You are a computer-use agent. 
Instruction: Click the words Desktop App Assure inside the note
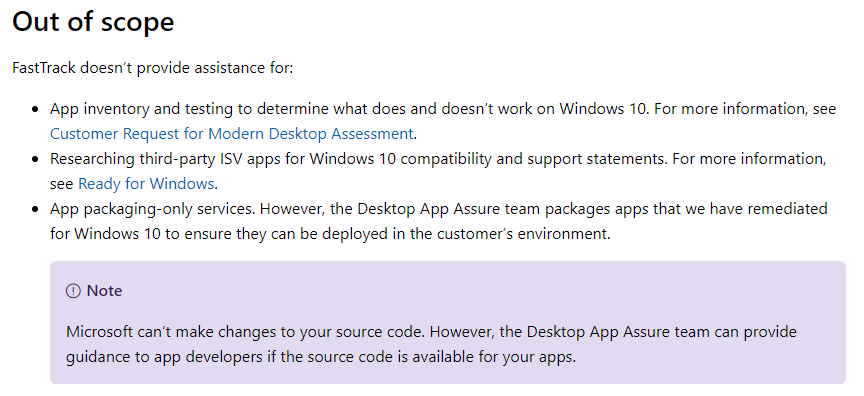602,333
